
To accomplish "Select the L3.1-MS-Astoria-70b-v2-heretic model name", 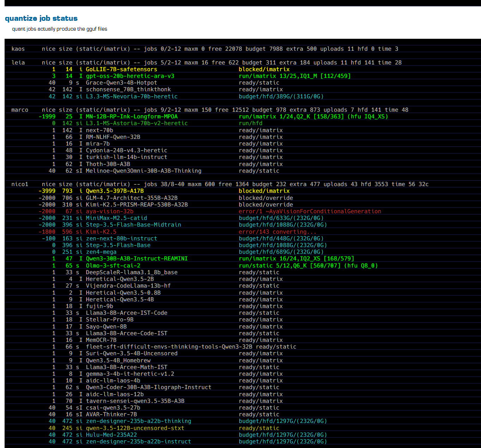I will (x=137, y=123).
